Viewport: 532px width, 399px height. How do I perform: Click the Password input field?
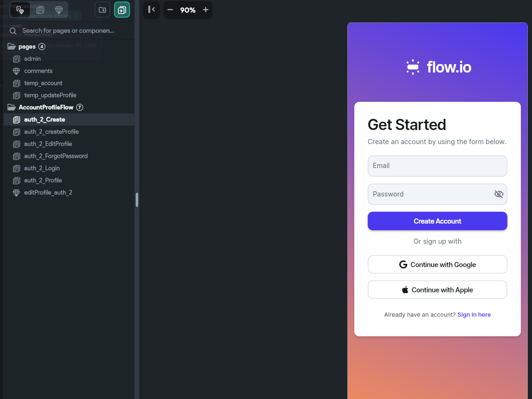(x=438, y=194)
